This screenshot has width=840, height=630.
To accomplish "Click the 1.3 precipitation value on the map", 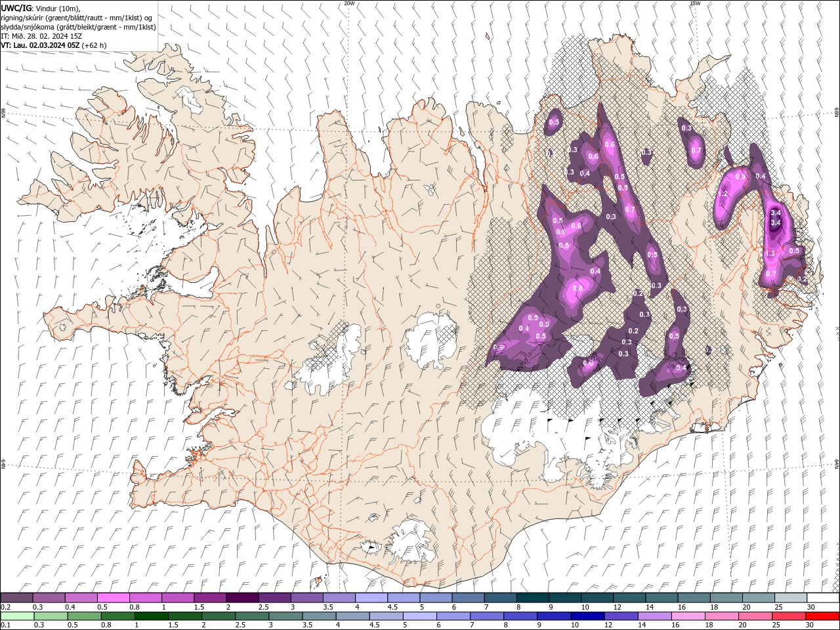I will pyautogui.click(x=770, y=253).
